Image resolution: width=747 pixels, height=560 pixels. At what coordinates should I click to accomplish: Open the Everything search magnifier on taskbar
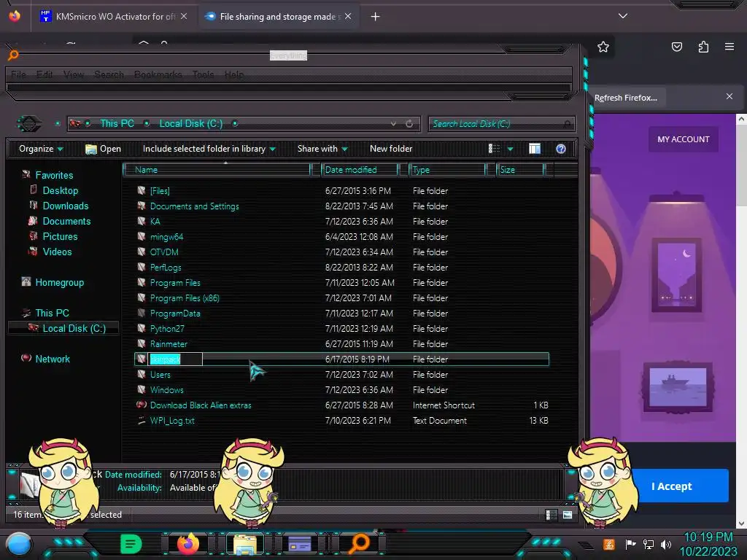tap(359, 543)
